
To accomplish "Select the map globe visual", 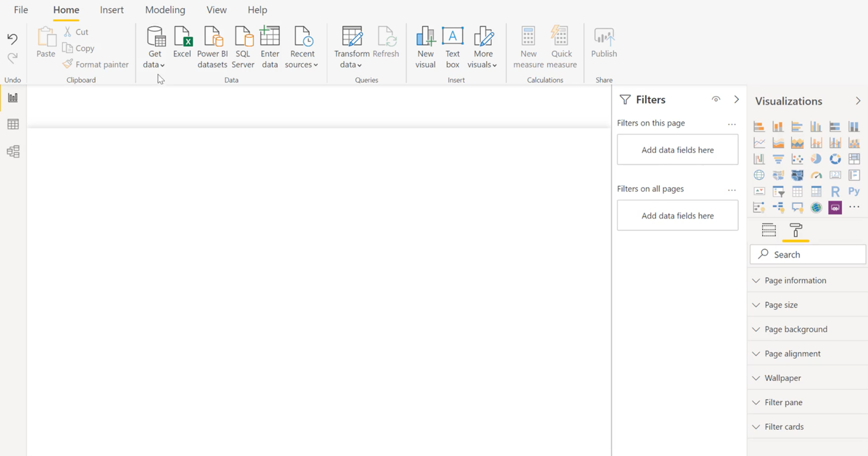I will [x=759, y=175].
